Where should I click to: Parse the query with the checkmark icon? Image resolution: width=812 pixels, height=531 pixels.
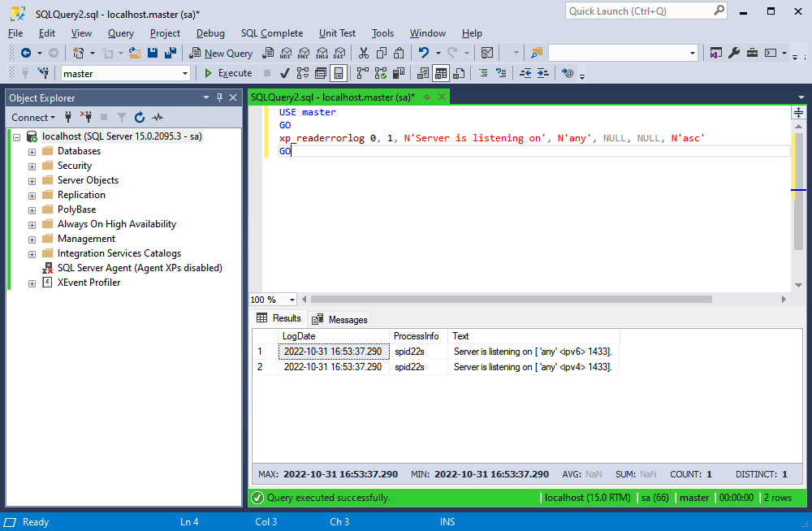284,73
